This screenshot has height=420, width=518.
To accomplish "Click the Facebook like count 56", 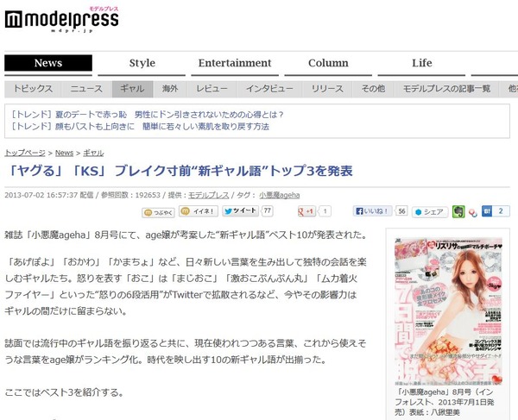I will [401, 211].
